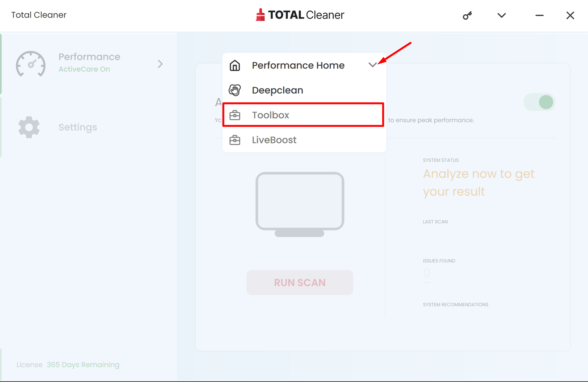The width and height of the screenshot is (588, 382).
Task: Click the Toolbox briefcase icon
Action: pos(235,115)
